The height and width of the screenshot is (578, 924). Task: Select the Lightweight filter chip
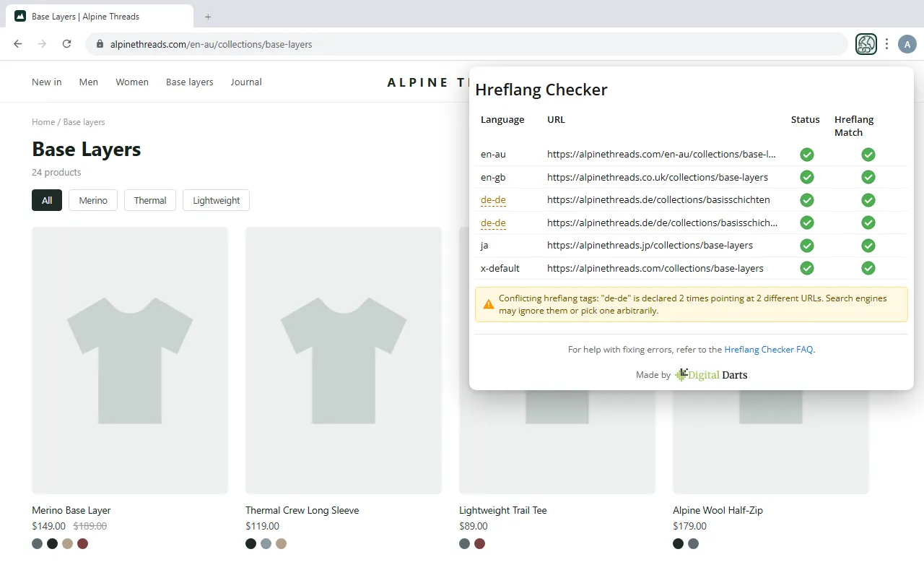tap(217, 200)
